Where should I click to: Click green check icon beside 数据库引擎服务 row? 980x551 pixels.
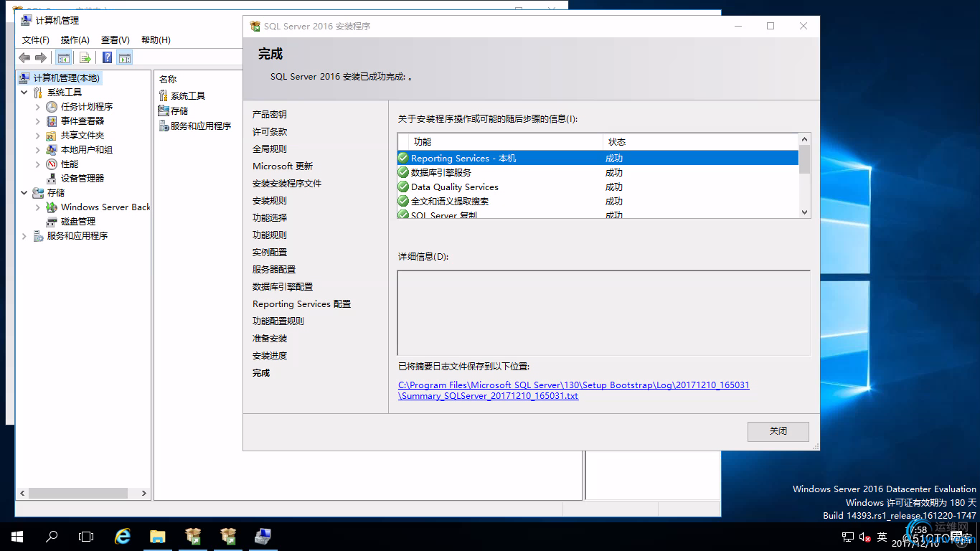coord(403,172)
